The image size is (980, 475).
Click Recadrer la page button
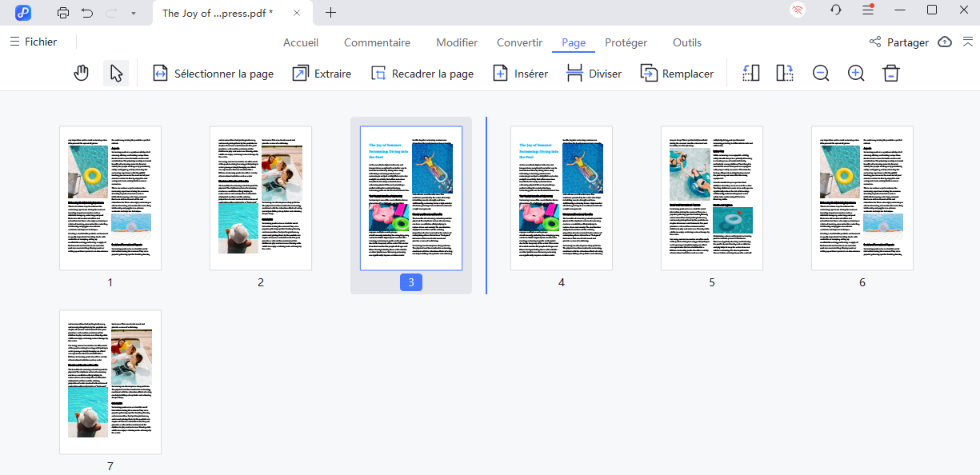(x=422, y=74)
